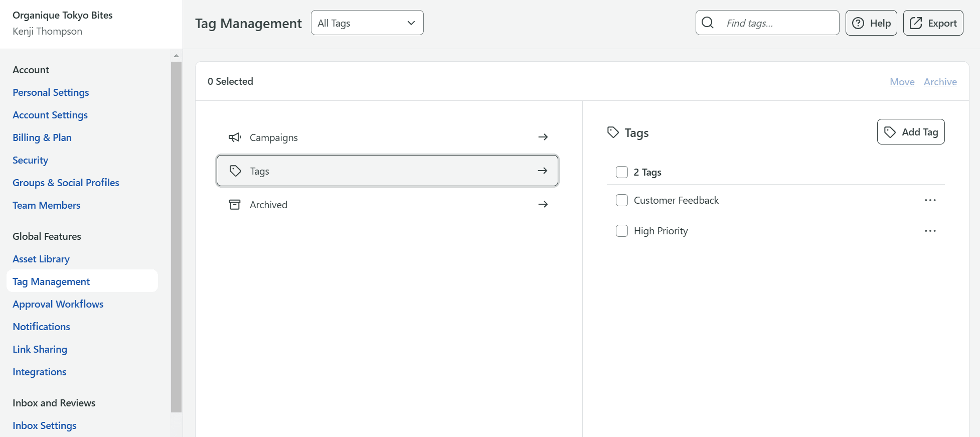The width and height of the screenshot is (980, 437).
Task: Click the tag icon beside Tags heading
Action: point(613,132)
